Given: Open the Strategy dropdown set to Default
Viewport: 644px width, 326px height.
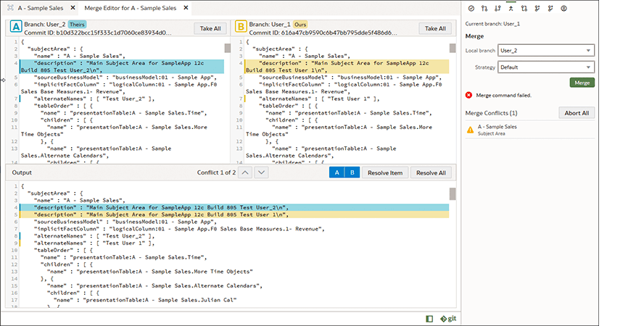Looking at the screenshot, I should point(546,67).
